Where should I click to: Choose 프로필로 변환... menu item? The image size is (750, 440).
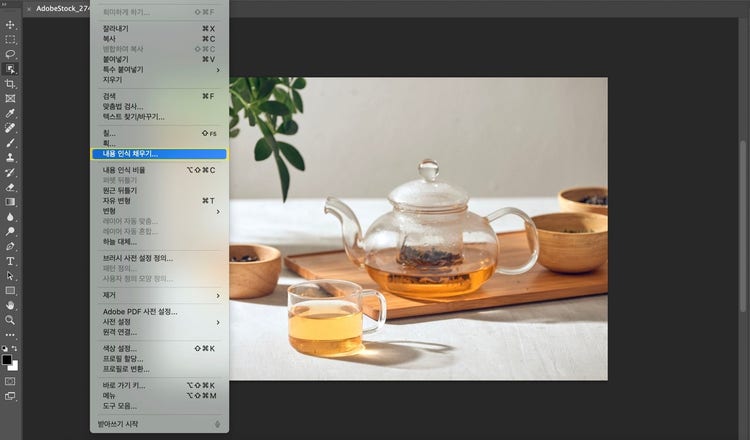click(159, 369)
